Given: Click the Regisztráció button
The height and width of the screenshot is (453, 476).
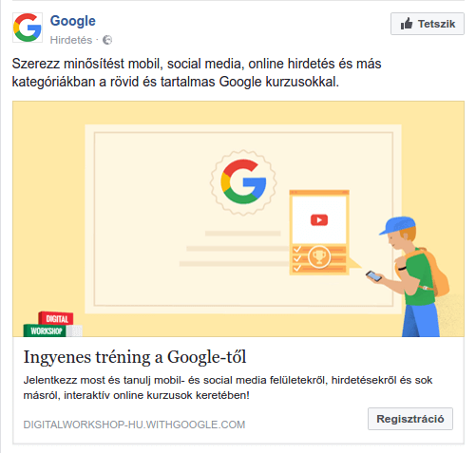Looking at the screenshot, I should [x=410, y=419].
